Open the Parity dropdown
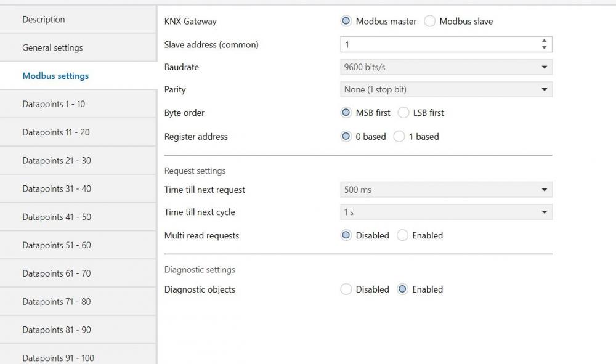The width and height of the screenshot is (616, 364). pos(446,89)
